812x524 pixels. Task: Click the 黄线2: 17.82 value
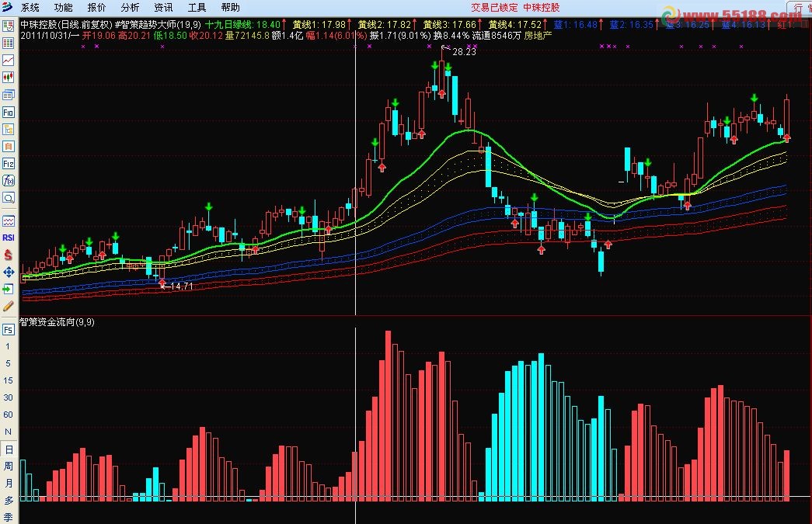[385, 24]
